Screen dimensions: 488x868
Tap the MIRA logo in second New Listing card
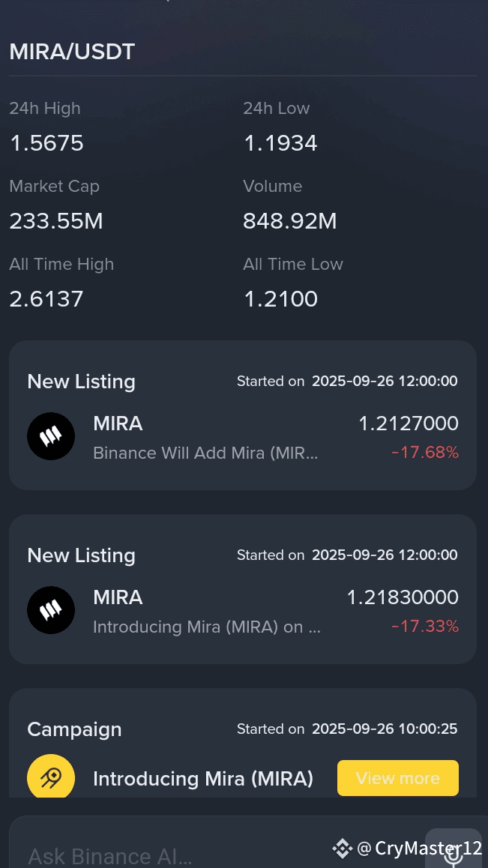(51, 610)
